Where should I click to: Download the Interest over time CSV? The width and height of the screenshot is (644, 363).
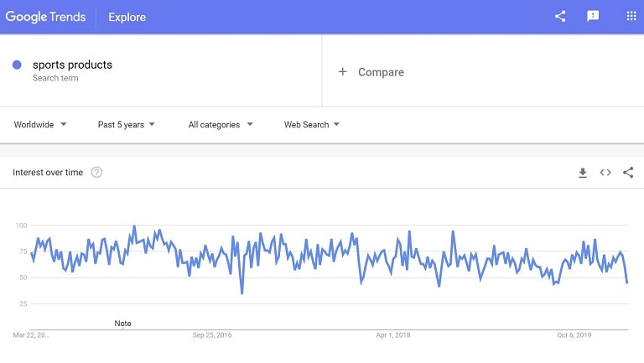click(x=583, y=173)
